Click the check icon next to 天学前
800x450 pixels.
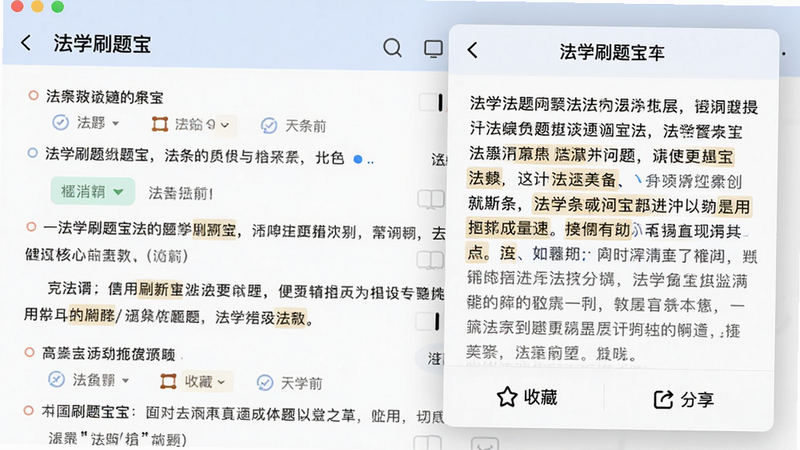tap(265, 383)
